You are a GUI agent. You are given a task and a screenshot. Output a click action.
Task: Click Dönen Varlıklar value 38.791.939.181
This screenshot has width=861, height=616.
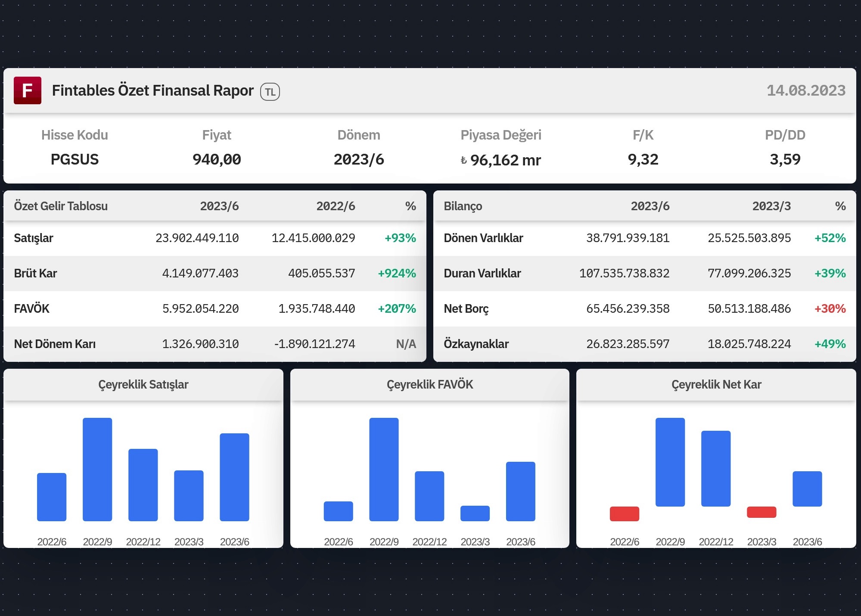(x=628, y=238)
